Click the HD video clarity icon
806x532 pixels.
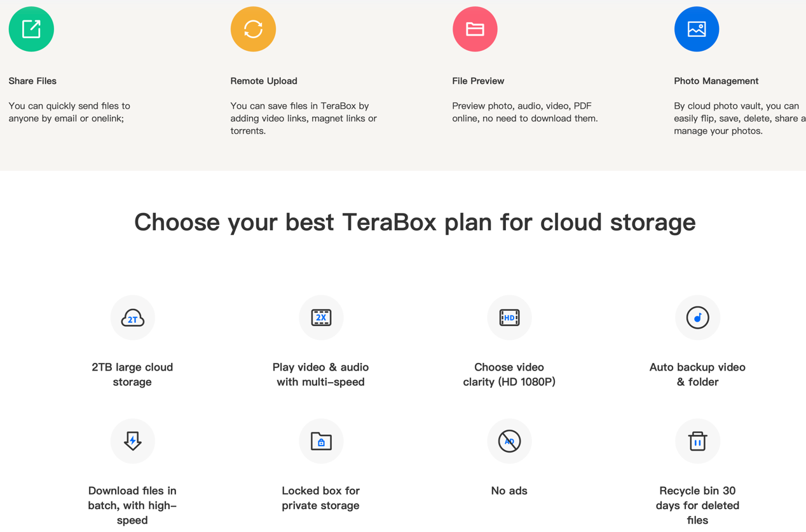point(509,317)
